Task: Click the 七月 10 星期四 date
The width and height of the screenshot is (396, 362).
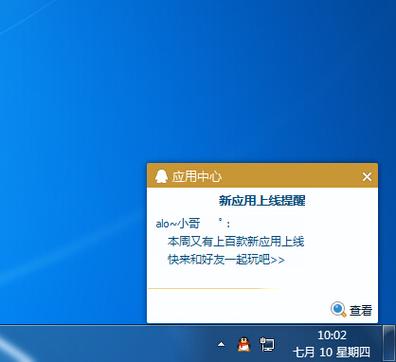Action: tap(332, 352)
